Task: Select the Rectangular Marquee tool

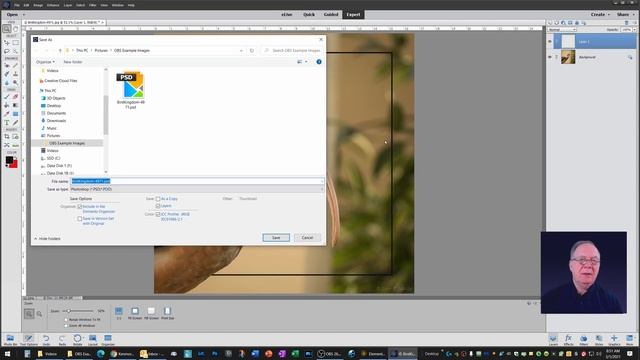Action: [16, 43]
